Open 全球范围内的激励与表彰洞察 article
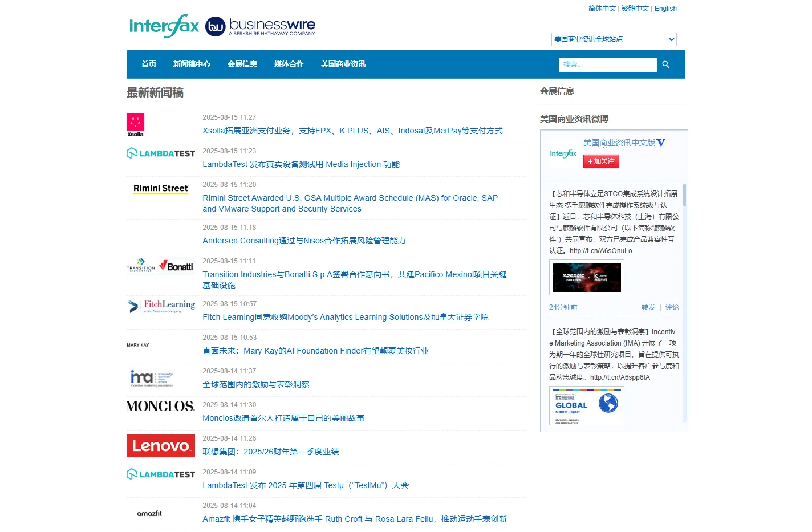The width and height of the screenshot is (812, 532). (x=256, y=384)
